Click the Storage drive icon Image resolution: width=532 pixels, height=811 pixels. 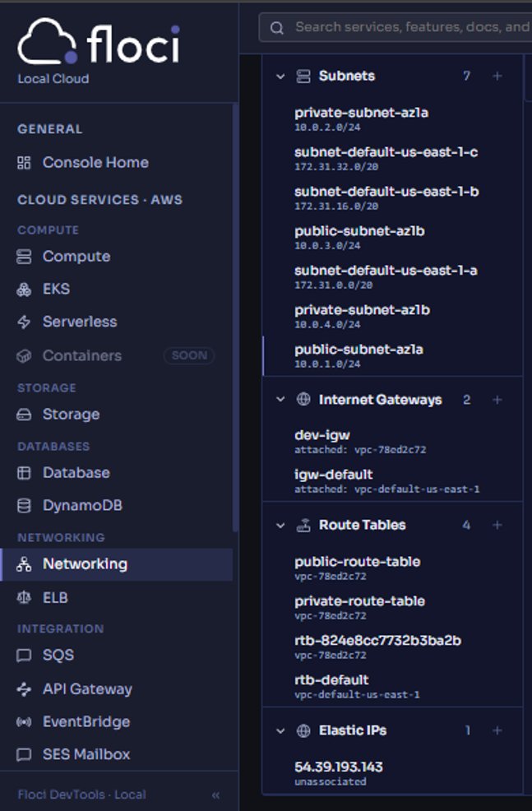click(x=24, y=415)
